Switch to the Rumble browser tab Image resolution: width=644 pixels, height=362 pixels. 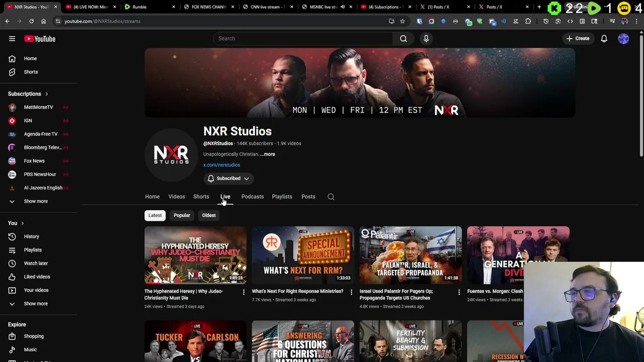(148, 7)
